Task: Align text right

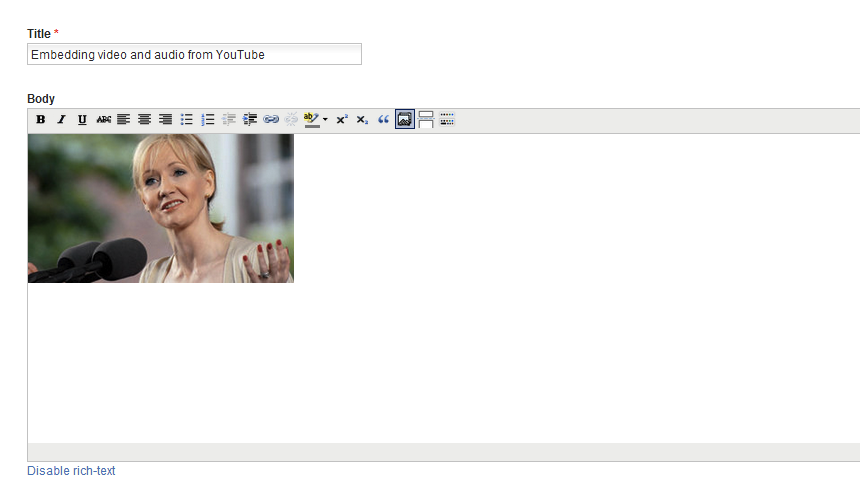Action: [x=165, y=120]
